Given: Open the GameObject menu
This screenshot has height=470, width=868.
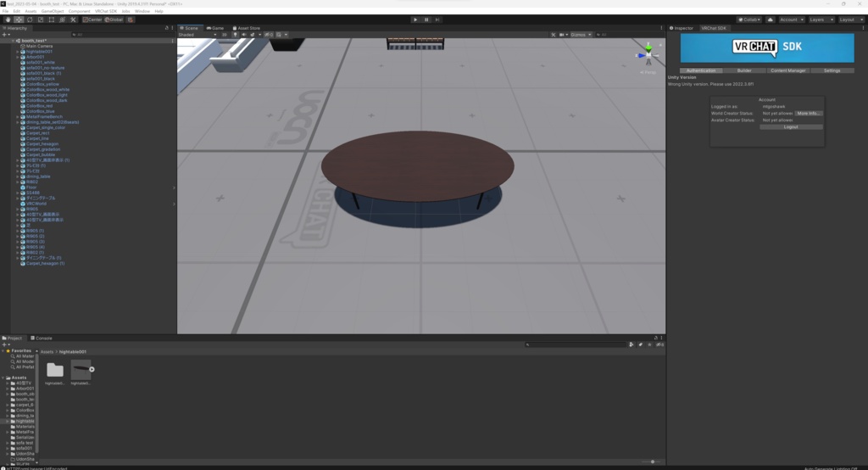Looking at the screenshot, I should pos(53,11).
